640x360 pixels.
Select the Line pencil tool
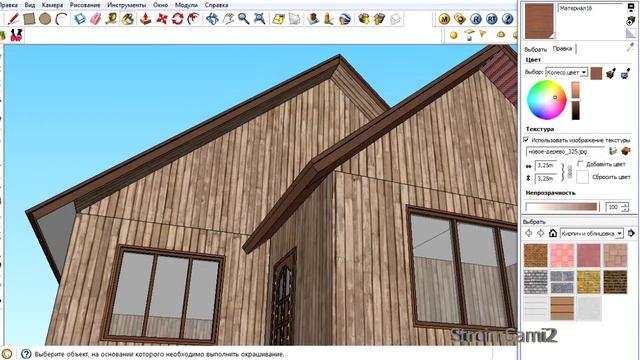13,19
